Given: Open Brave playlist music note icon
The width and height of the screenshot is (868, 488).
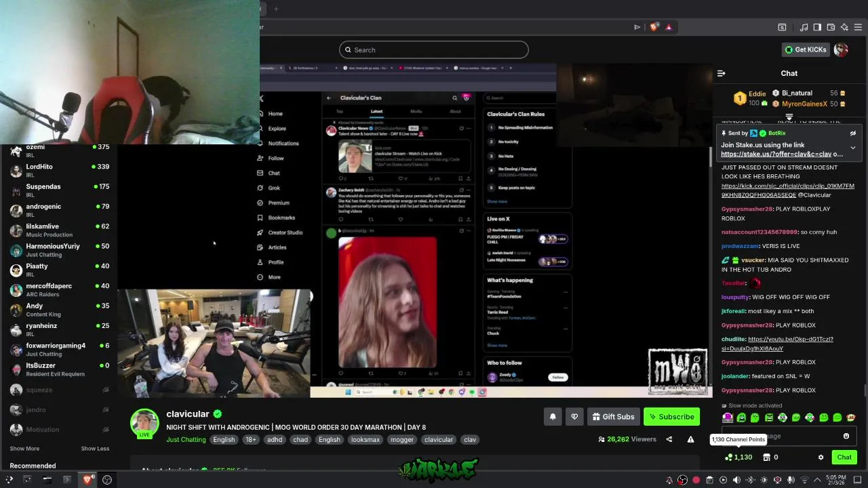Looking at the screenshot, I should [x=804, y=27].
